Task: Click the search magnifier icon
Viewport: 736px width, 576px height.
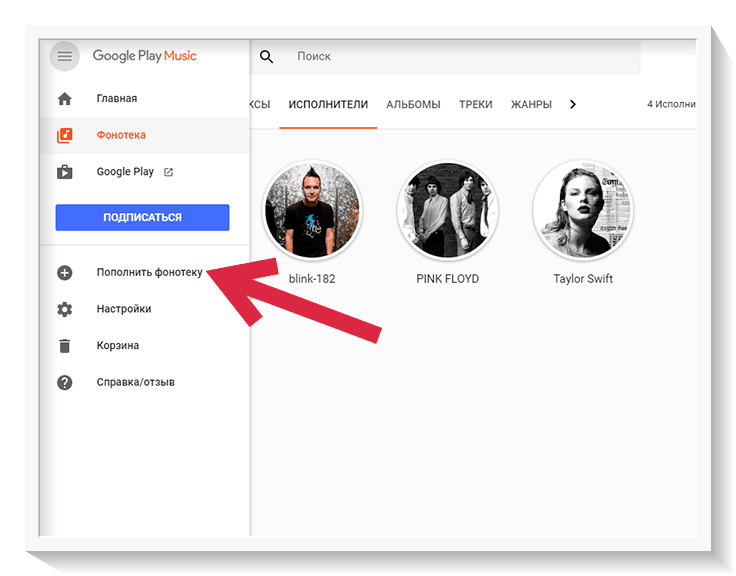Action: pyautogui.click(x=266, y=57)
